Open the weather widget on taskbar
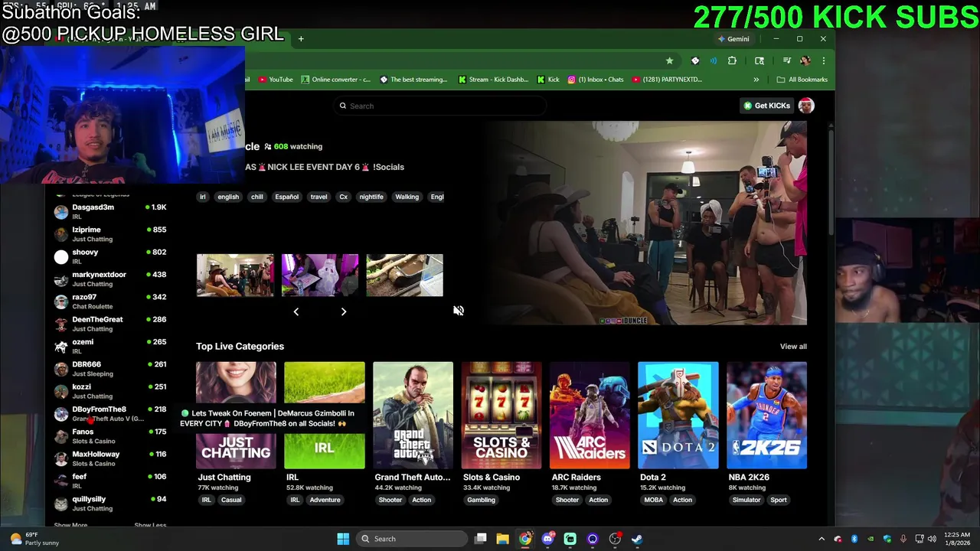The width and height of the screenshot is (980, 551). (34, 539)
